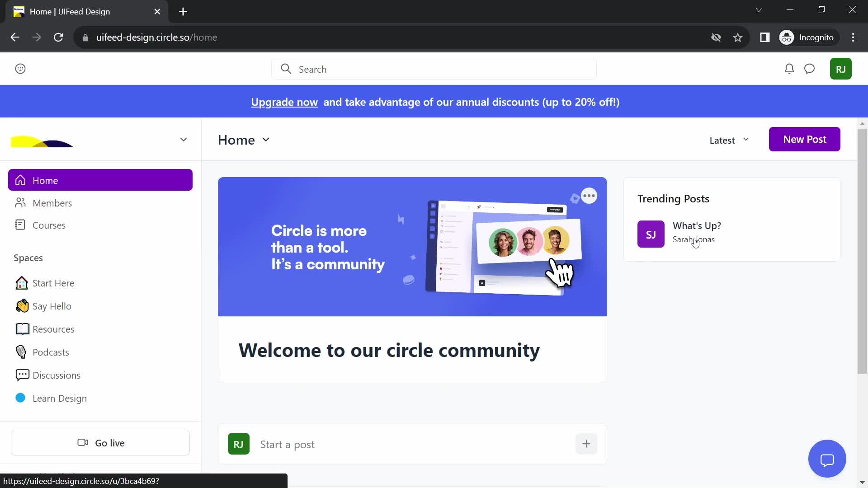Click the New Post button

click(x=804, y=139)
